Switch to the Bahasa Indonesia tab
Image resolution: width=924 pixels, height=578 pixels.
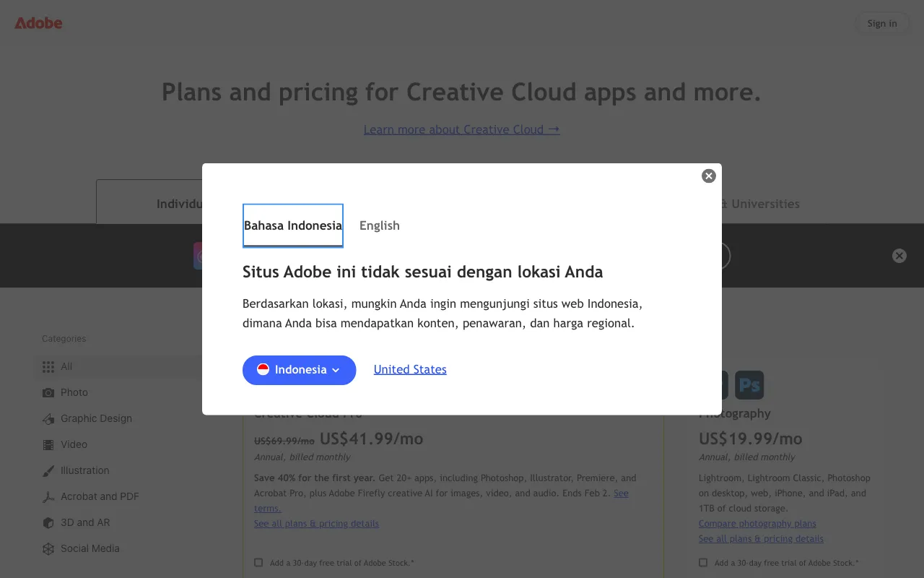click(293, 225)
